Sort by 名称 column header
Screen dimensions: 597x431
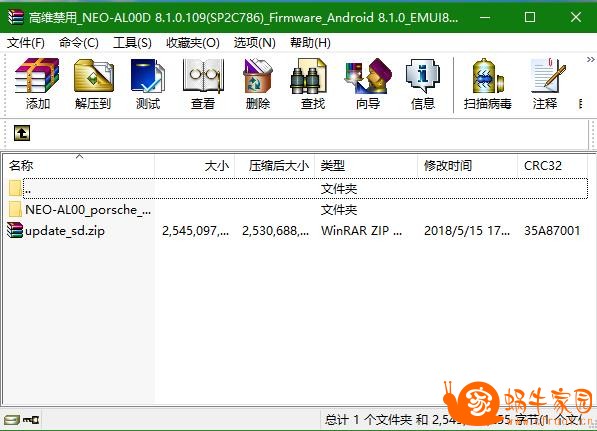point(78,166)
